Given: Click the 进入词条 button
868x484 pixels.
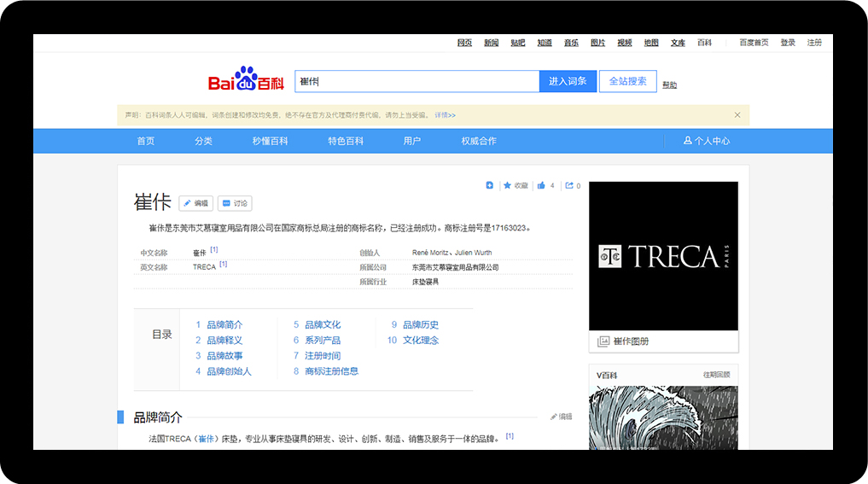Looking at the screenshot, I should 568,81.
